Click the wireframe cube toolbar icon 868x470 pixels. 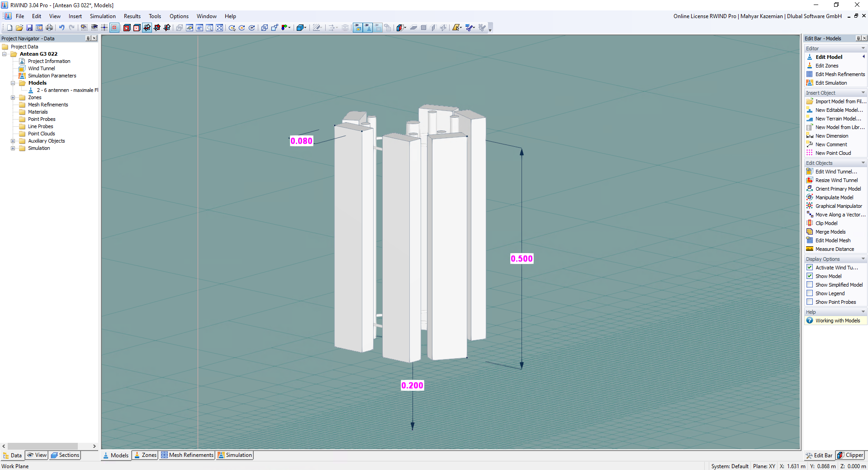click(265, 28)
